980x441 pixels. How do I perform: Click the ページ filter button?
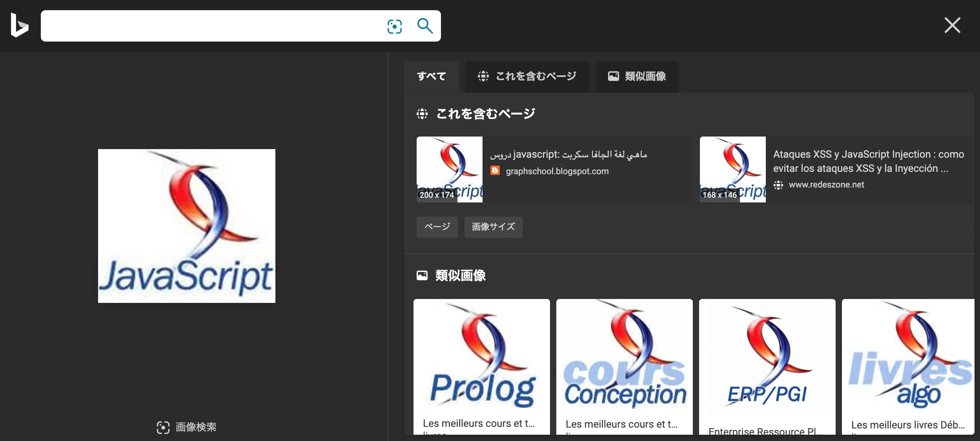pos(437,227)
